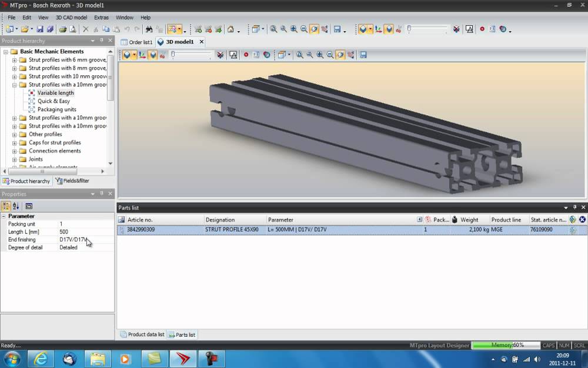Open the 3D CAD model menu
This screenshot has width=588, height=368.
tap(71, 17)
